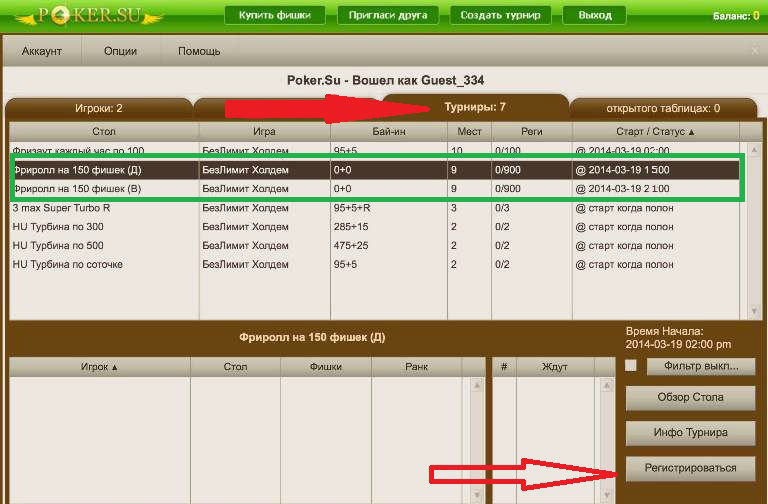
Task: Open the Аккаунт menu
Action: tap(42, 51)
